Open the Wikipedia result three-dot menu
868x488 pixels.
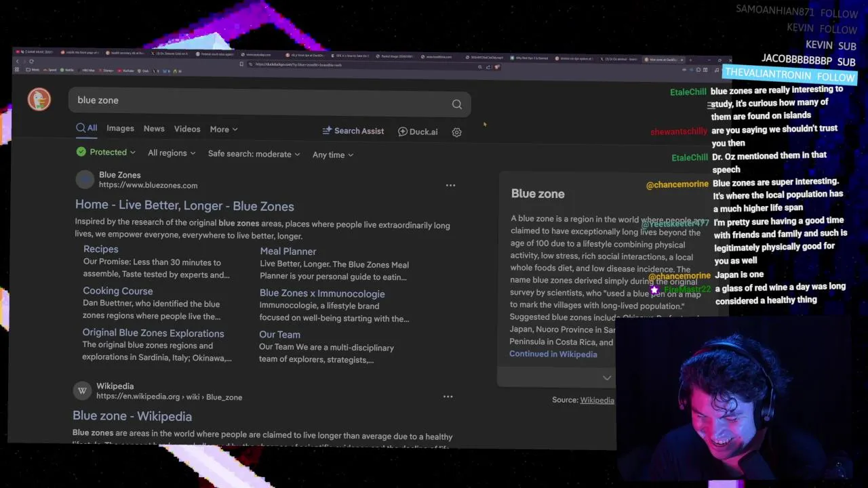(x=448, y=396)
